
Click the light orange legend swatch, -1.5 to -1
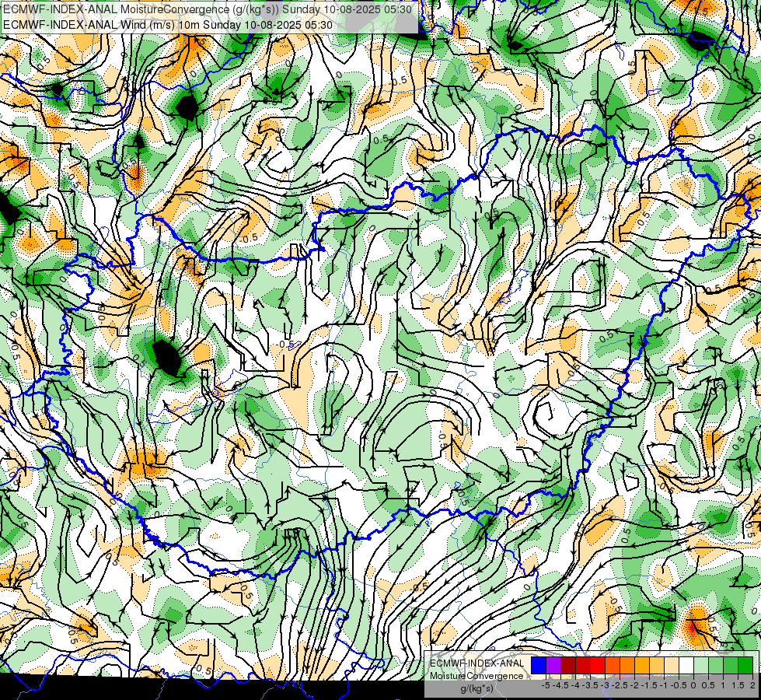click(x=657, y=666)
